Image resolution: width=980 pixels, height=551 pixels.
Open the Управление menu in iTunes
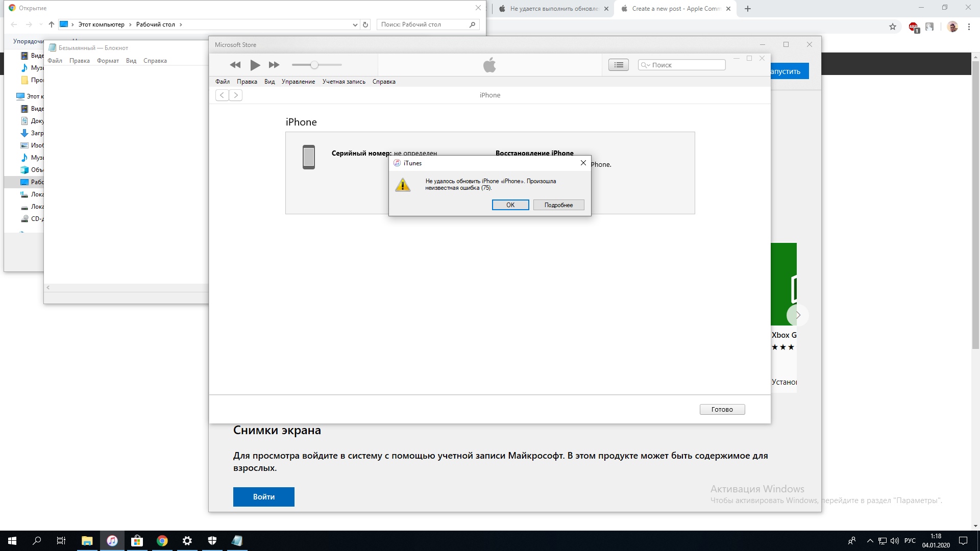click(298, 82)
